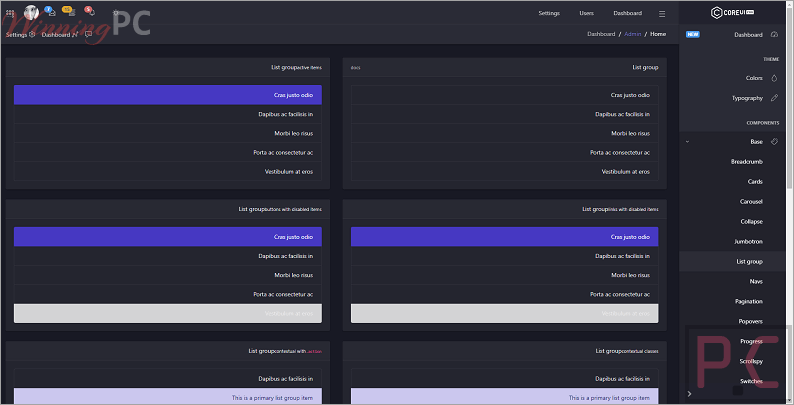Open the applications grid icon in header

coord(10,13)
